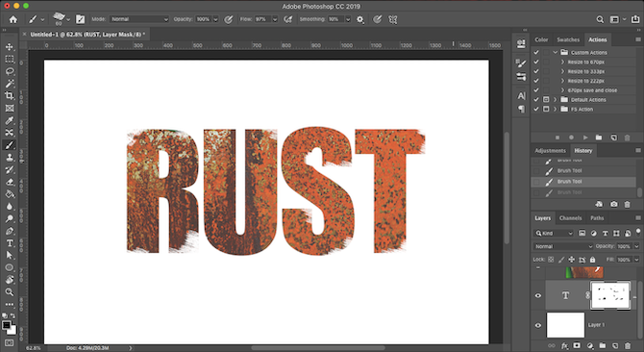
Task: Select the Blur tool
Action: tap(10, 206)
